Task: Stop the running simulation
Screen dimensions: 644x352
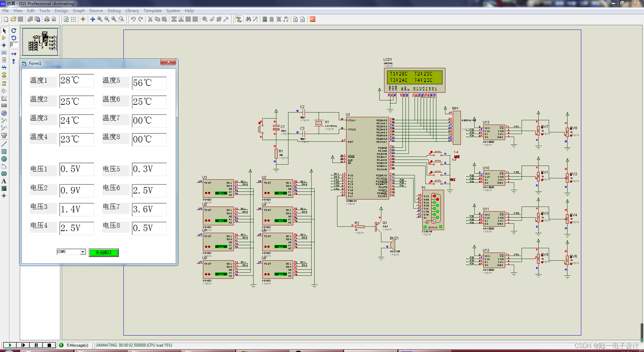Action: [x=49, y=345]
